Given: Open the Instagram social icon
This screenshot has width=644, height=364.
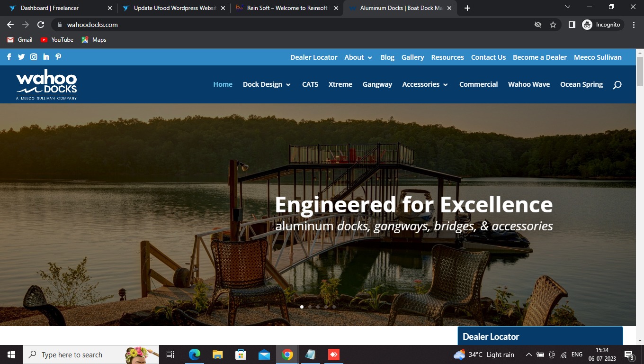Looking at the screenshot, I should (x=34, y=57).
